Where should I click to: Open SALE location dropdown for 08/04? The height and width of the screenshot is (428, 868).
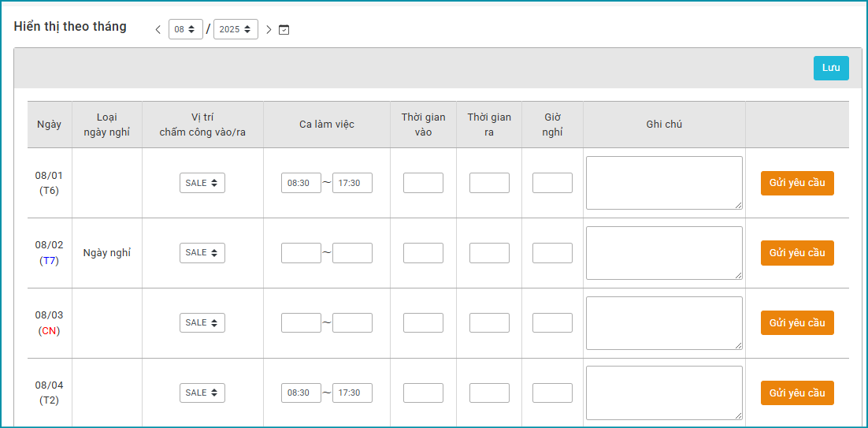pyautogui.click(x=202, y=393)
